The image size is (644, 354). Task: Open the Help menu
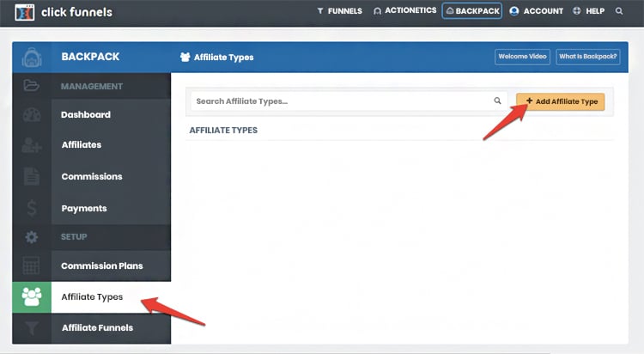coord(589,11)
